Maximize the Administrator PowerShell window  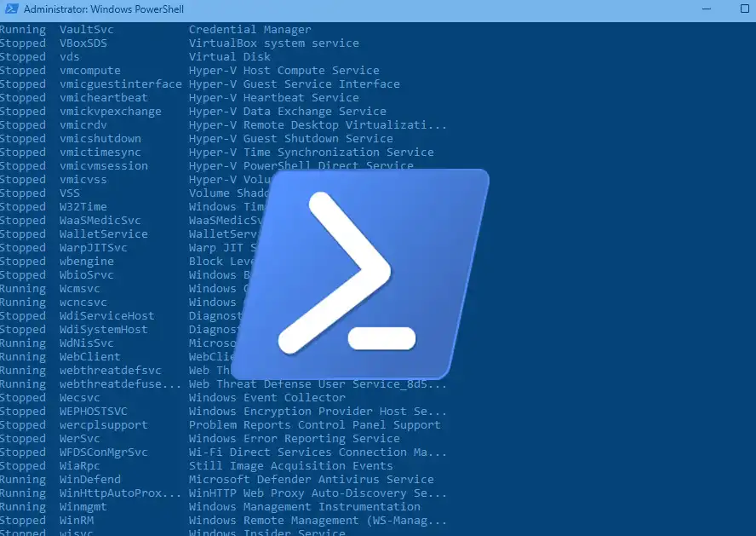pos(744,9)
